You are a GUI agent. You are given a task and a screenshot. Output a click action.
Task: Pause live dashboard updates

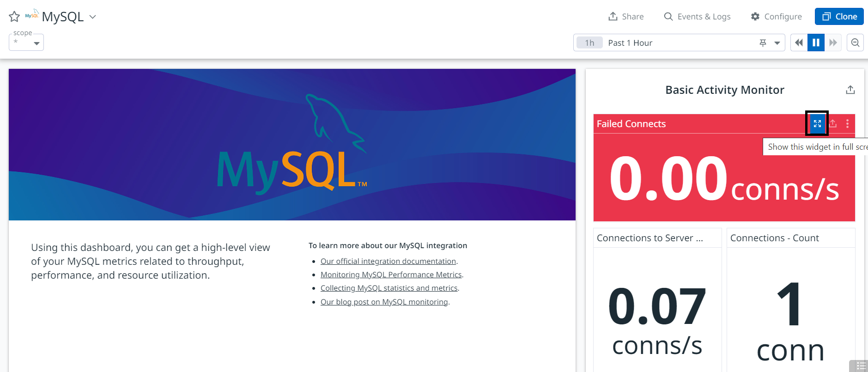816,43
